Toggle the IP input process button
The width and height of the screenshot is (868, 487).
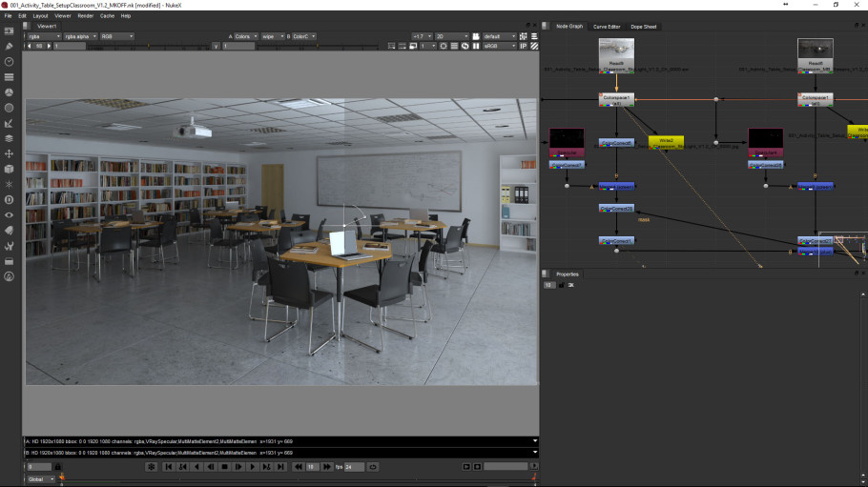[523, 46]
